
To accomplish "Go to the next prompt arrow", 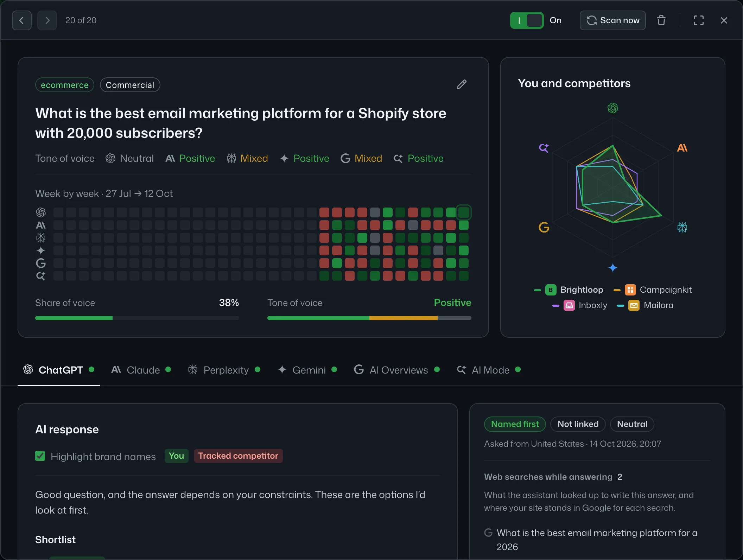I will pyautogui.click(x=47, y=20).
